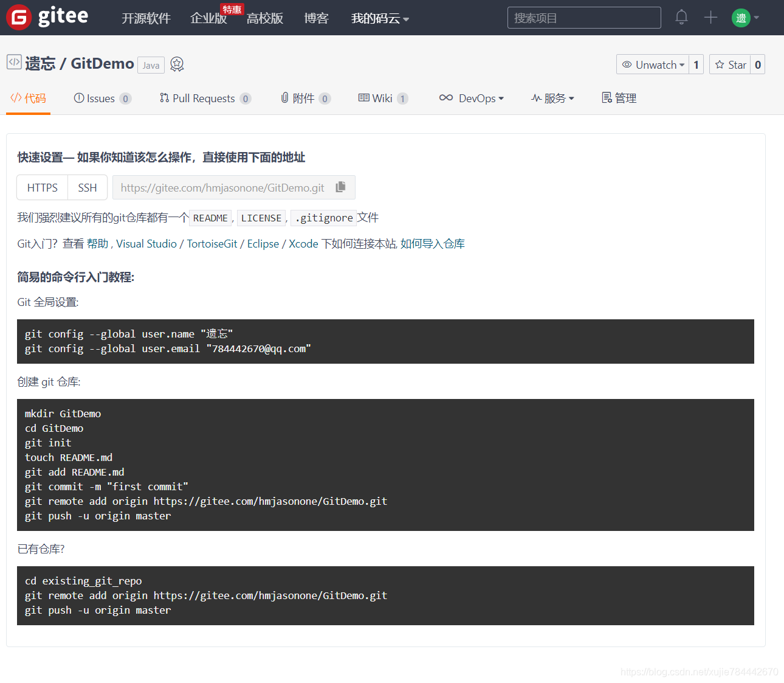Switch to the 代码 tab
This screenshot has width=784, height=683.
tap(28, 98)
